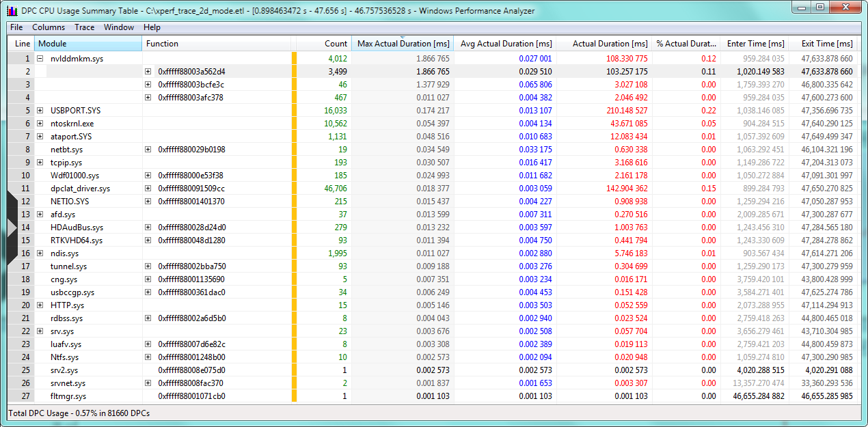
Task: Open the Help menu
Action: 152,27
